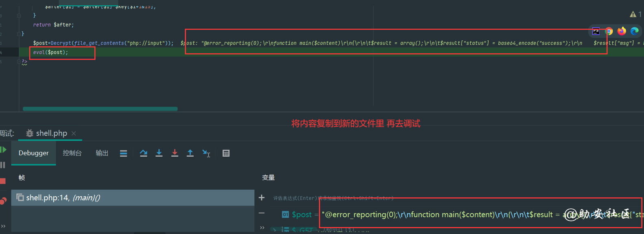Remove the watch with the minus icon

click(262, 213)
